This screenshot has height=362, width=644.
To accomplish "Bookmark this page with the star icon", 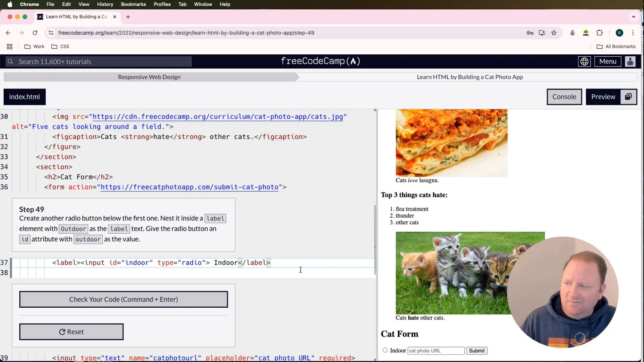I will pos(554,33).
